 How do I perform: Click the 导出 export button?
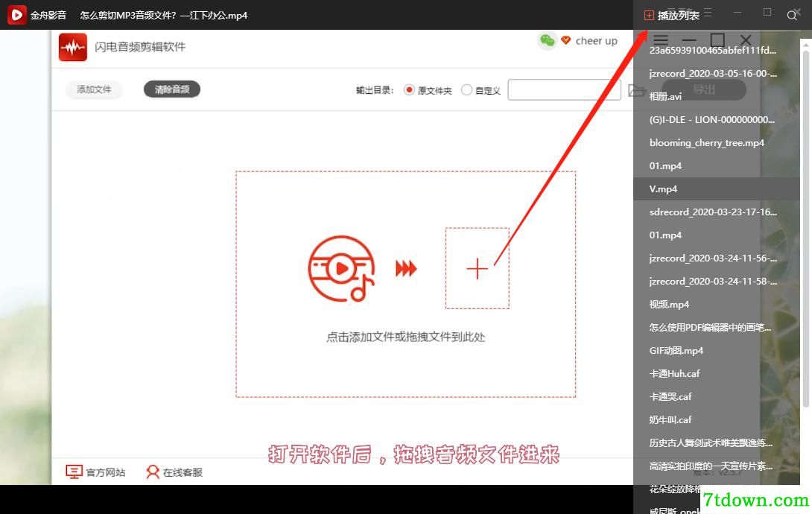pyautogui.click(x=704, y=89)
